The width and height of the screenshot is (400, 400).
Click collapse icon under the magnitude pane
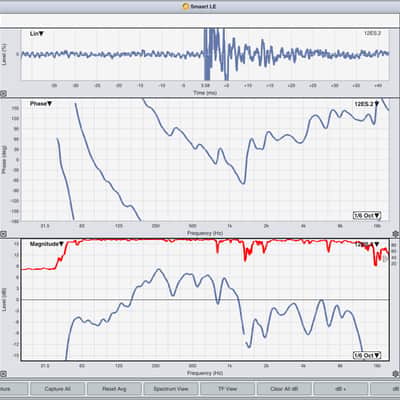(x=3, y=374)
